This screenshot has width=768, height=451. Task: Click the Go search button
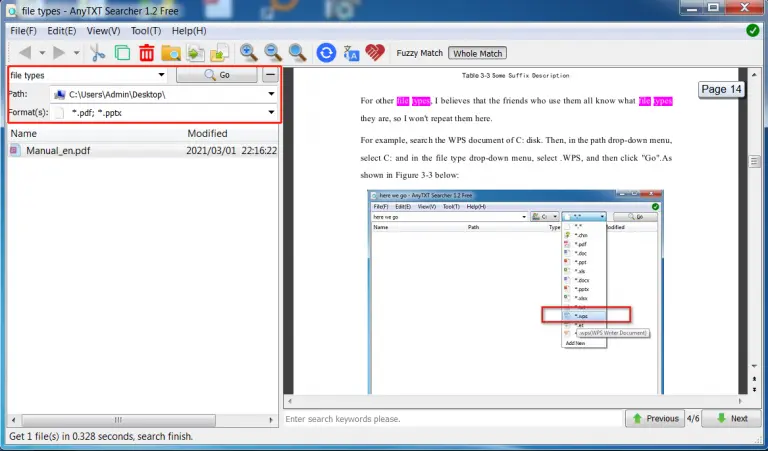pos(216,75)
